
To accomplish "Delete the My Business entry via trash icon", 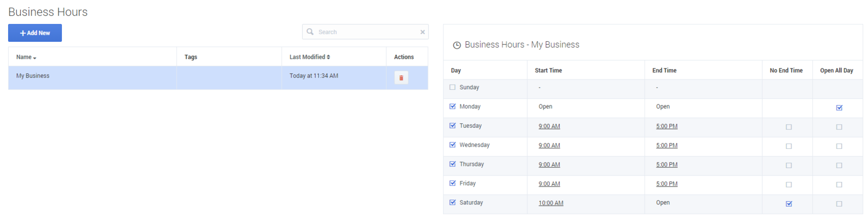I will point(401,78).
